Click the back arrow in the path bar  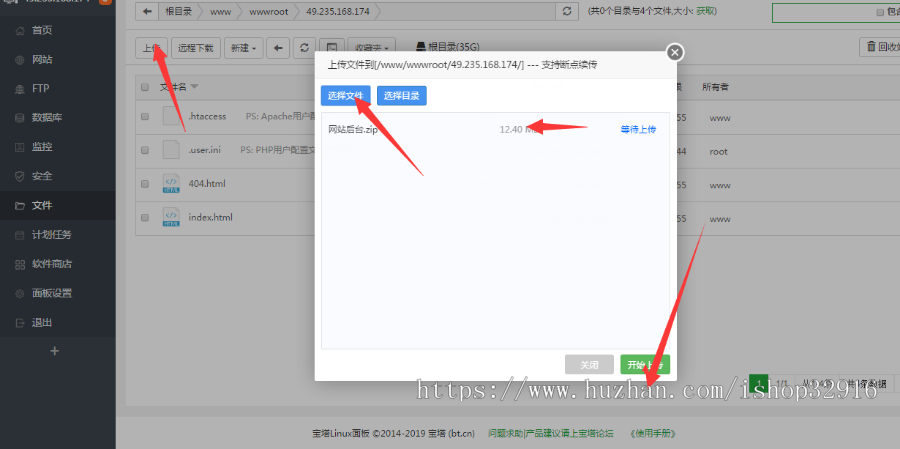(147, 11)
